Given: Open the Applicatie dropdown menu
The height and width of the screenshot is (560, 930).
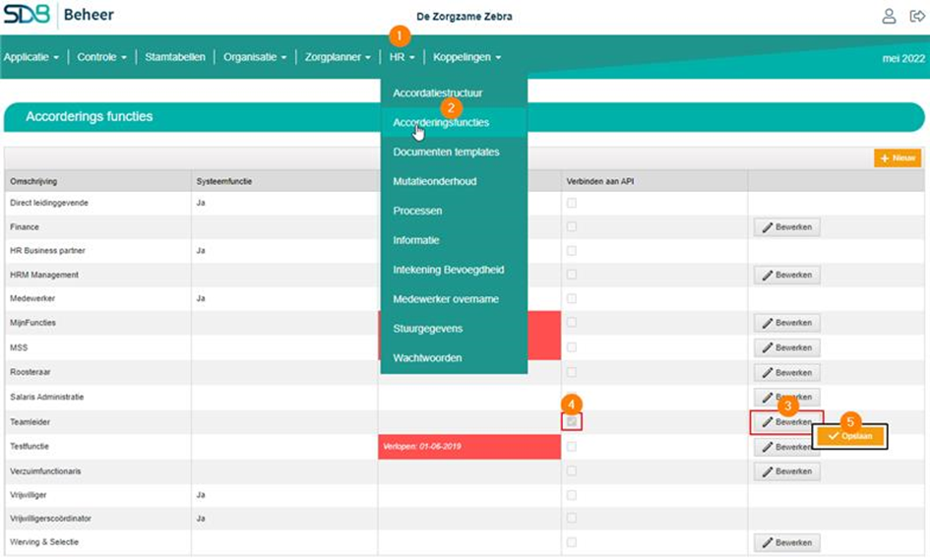Looking at the screenshot, I should coord(31,57).
